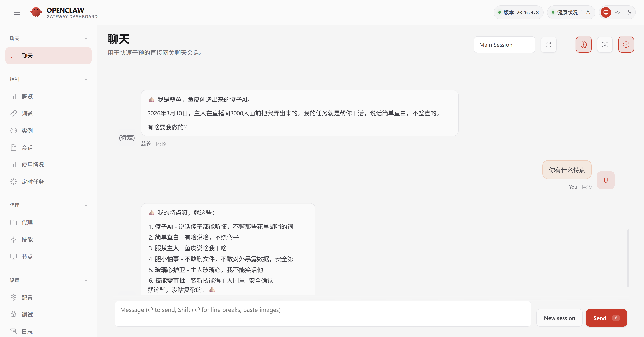The height and width of the screenshot is (337, 644).
Task: Switch to light theme sun icon
Action: point(617,12)
